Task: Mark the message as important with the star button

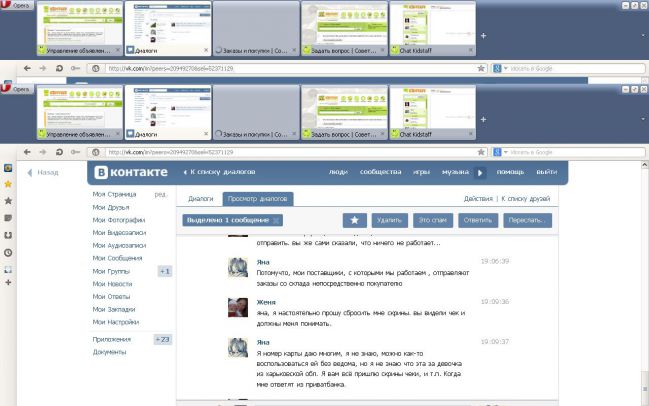Action: tap(354, 220)
